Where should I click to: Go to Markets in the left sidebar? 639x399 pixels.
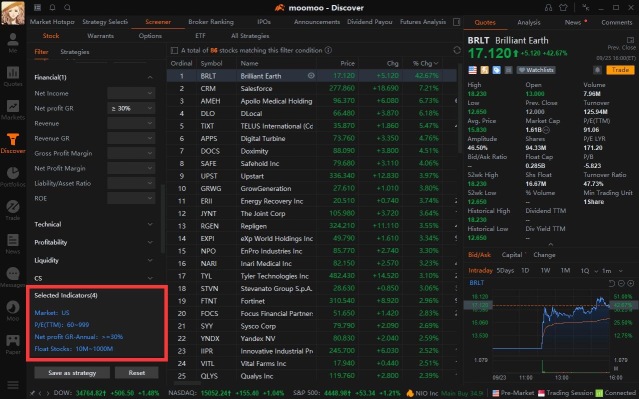click(x=13, y=109)
